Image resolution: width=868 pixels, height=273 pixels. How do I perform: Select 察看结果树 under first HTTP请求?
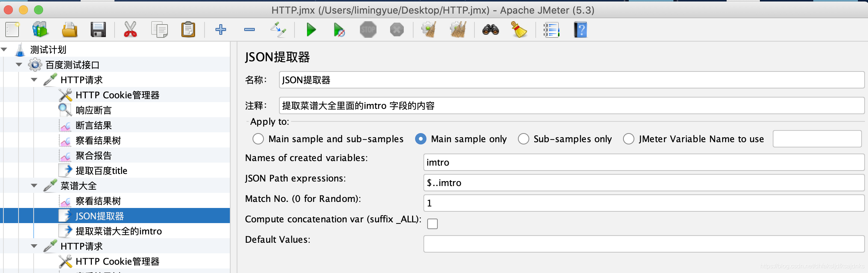[98, 140]
